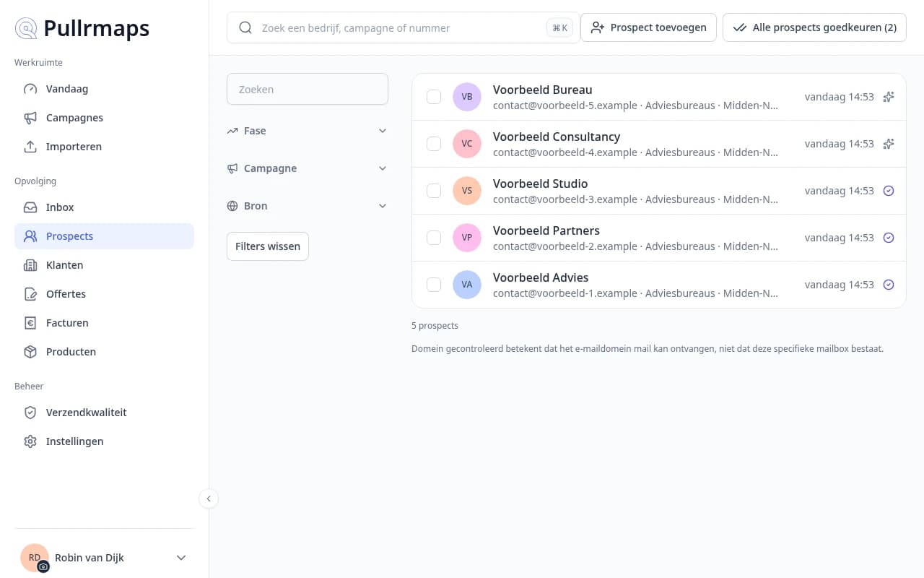Screen dimensions: 924x578
Task: Tick the Voorbeeld Studio checkbox
Action: [434, 191]
